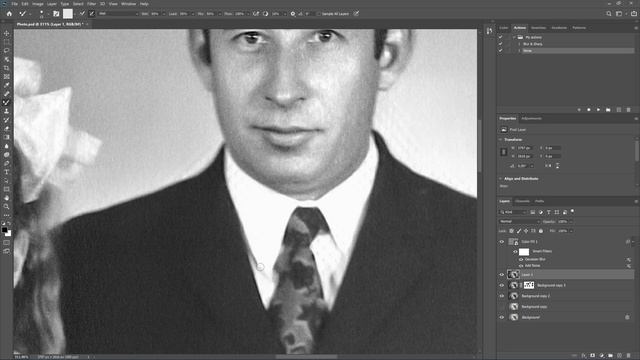Toggle Smart Filters visibility eye
Image resolution: width=640 pixels, height=360 pixels.
516,251
